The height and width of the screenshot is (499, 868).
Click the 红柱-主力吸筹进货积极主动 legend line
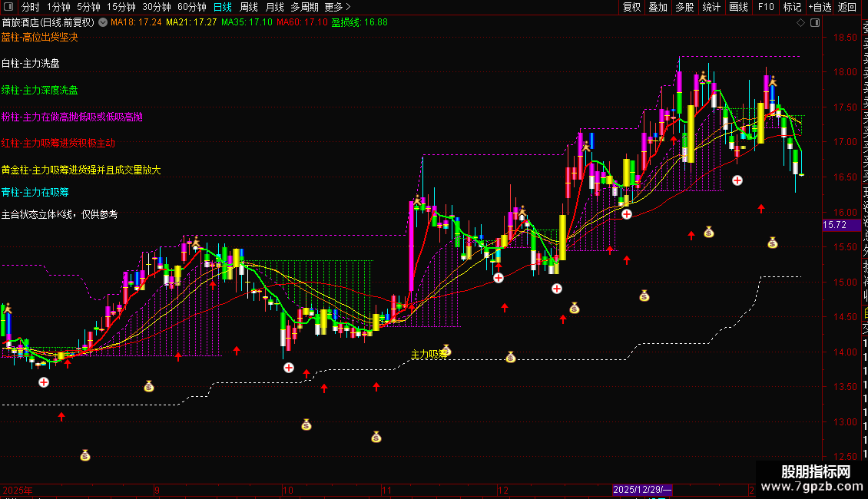(58, 144)
